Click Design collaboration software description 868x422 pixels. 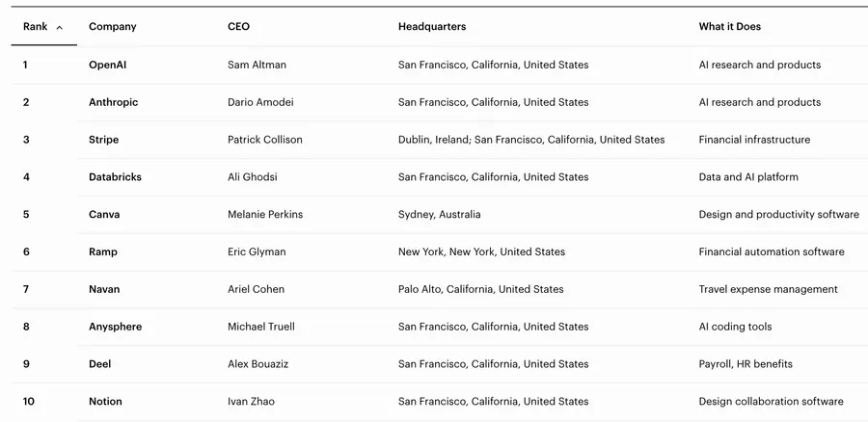(x=772, y=402)
